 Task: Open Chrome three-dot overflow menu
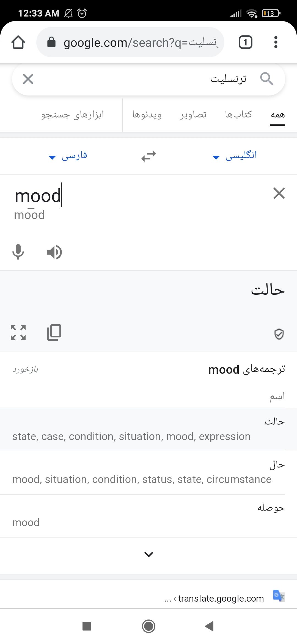(276, 42)
